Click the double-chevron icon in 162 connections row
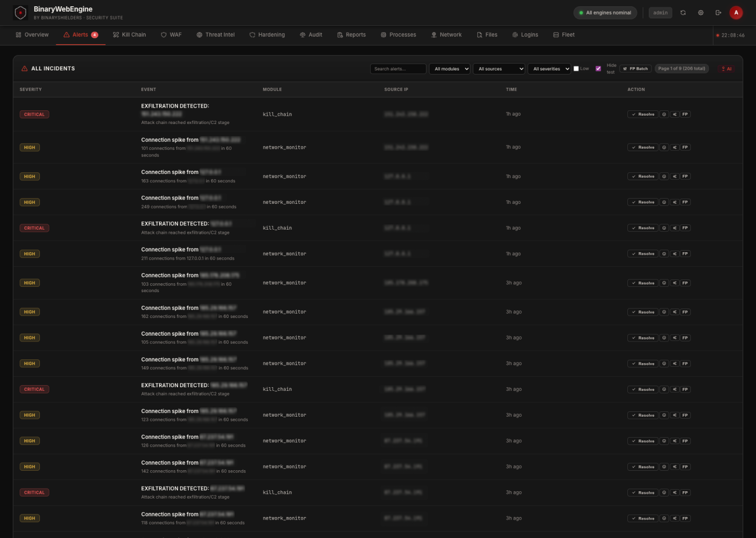This screenshot has width=756, height=538. pos(675,312)
